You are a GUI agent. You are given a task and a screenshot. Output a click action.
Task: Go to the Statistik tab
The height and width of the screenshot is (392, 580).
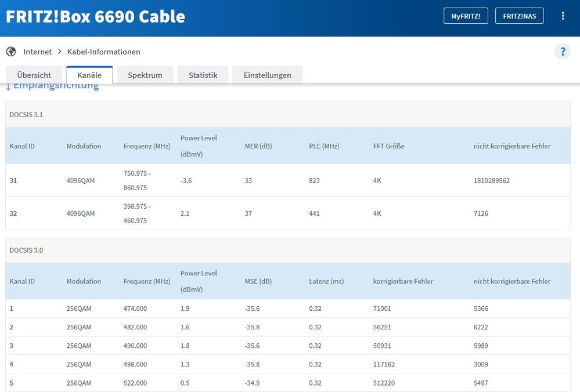(x=203, y=75)
